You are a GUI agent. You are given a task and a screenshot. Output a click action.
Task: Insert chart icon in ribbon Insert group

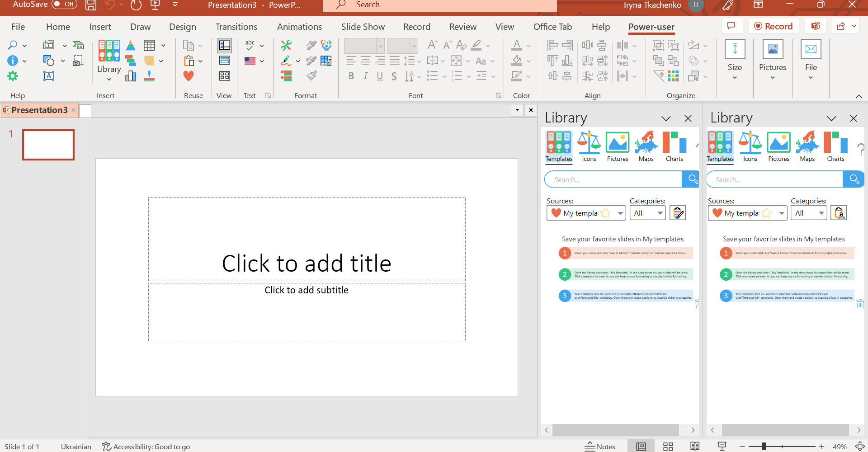[x=131, y=76]
